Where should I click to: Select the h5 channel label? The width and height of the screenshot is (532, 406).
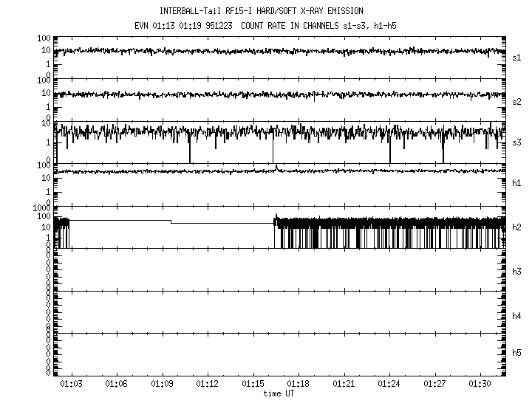516,354
